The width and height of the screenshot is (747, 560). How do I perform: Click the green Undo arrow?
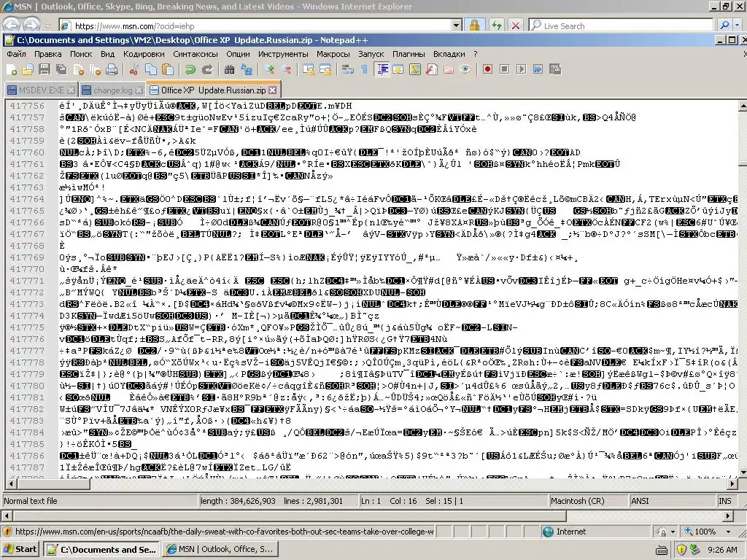[x=190, y=69]
